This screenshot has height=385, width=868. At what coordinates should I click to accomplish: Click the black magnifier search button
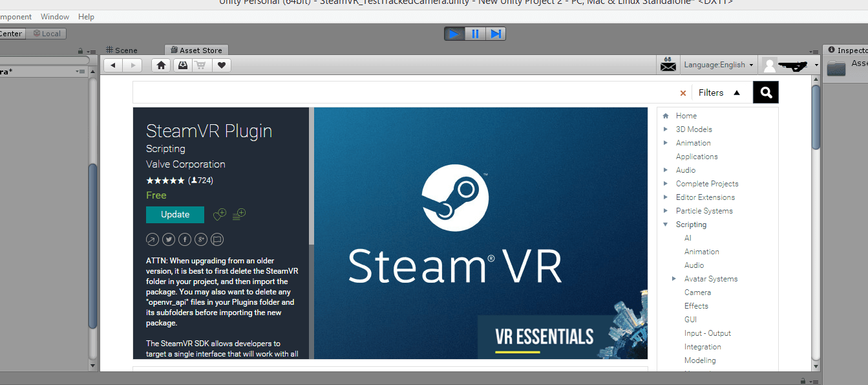click(x=766, y=93)
